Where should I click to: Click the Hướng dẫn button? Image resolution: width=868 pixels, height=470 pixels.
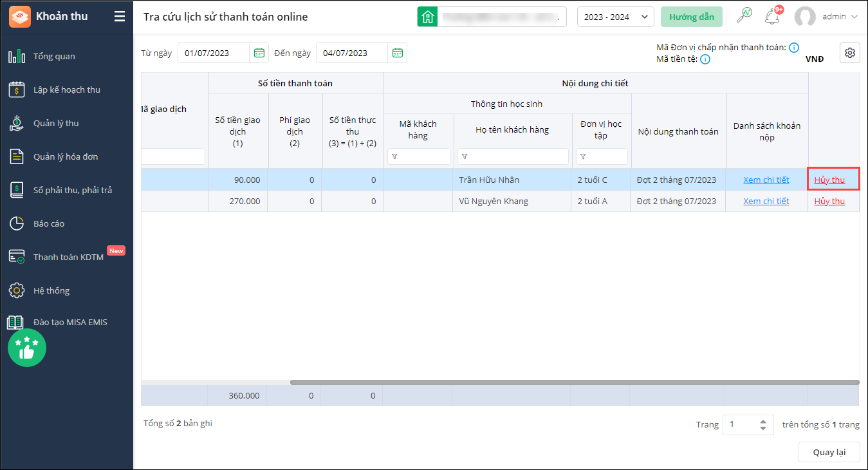point(692,17)
